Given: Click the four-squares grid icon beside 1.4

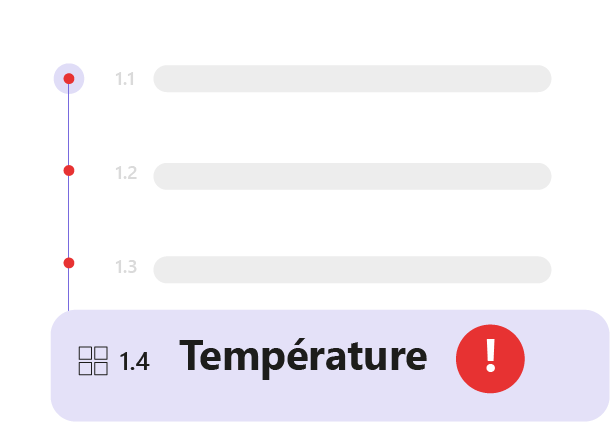Looking at the screenshot, I should coord(93,361).
